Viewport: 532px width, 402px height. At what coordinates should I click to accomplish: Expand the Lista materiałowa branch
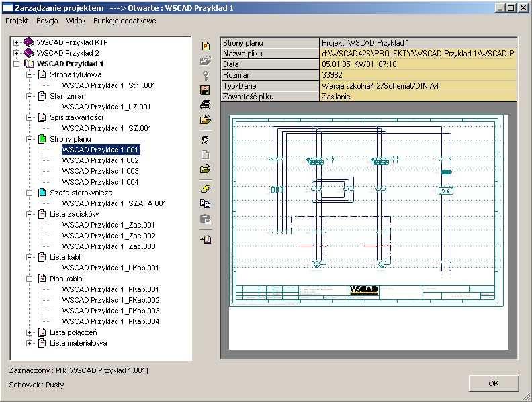point(30,344)
